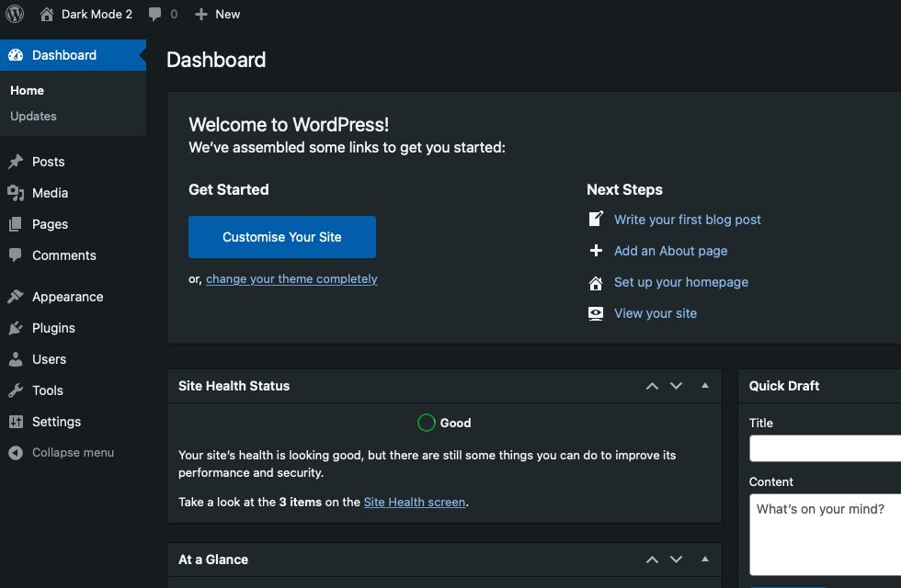The image size is (901, 588).
Task: Click the Site Health Status heading
Action: click(x=234, y=386)
